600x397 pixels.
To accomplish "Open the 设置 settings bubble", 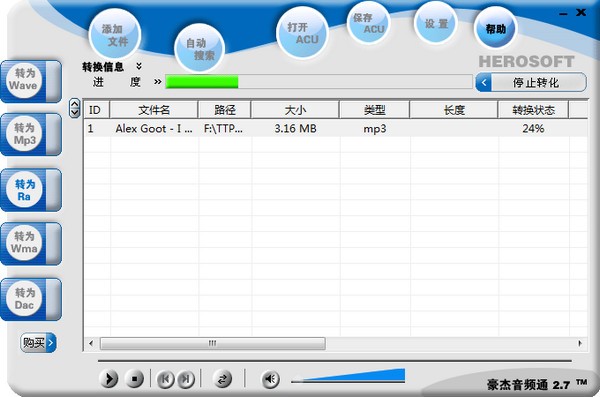I will [x=436, y=24].
